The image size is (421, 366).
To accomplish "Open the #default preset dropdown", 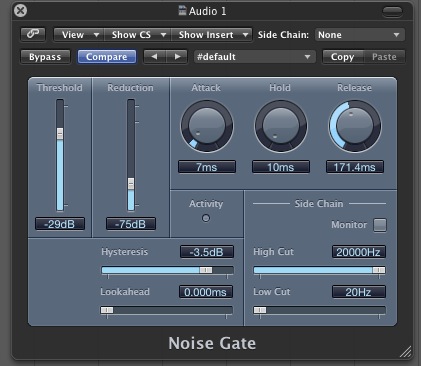I will click(255, 57).
